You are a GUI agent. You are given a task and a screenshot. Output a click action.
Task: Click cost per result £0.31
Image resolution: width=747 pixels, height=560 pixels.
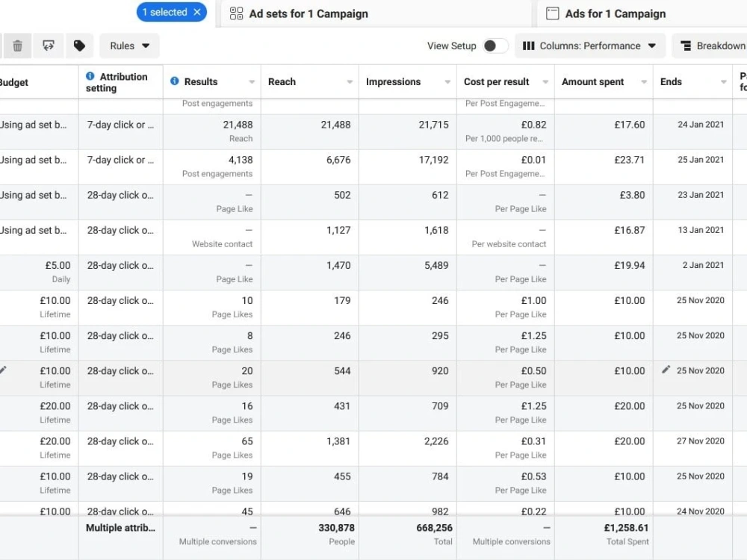coord(533,441)
